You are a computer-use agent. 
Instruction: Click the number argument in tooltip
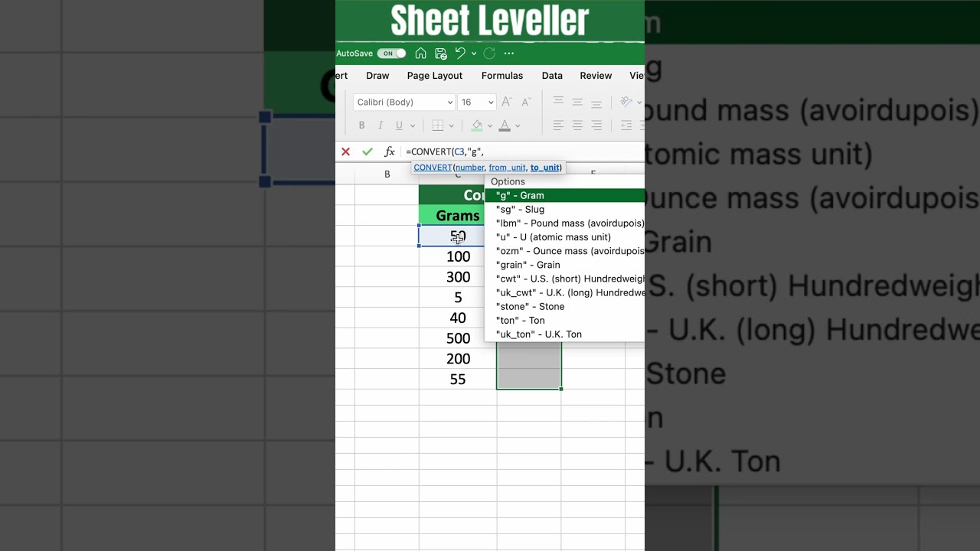click(x=469, y=168)
